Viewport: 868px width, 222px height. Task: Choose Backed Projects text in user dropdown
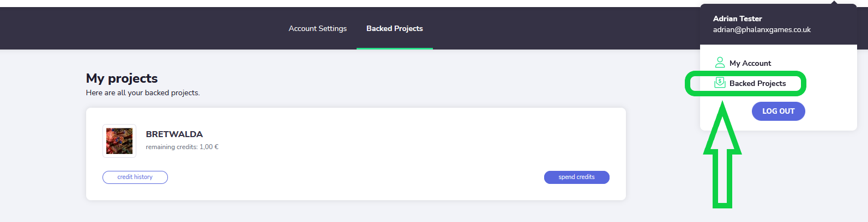point(757,83)
